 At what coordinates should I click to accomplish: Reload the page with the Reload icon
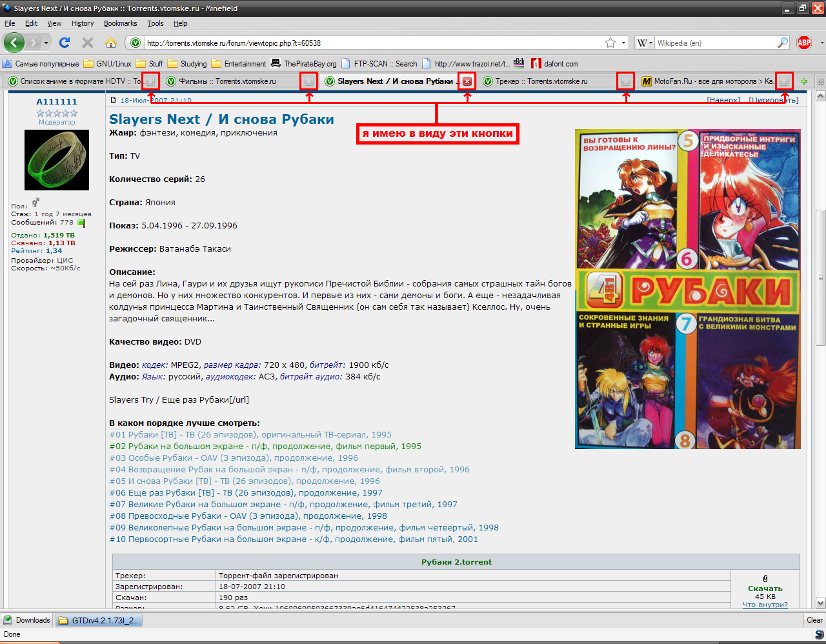(64, 43)
